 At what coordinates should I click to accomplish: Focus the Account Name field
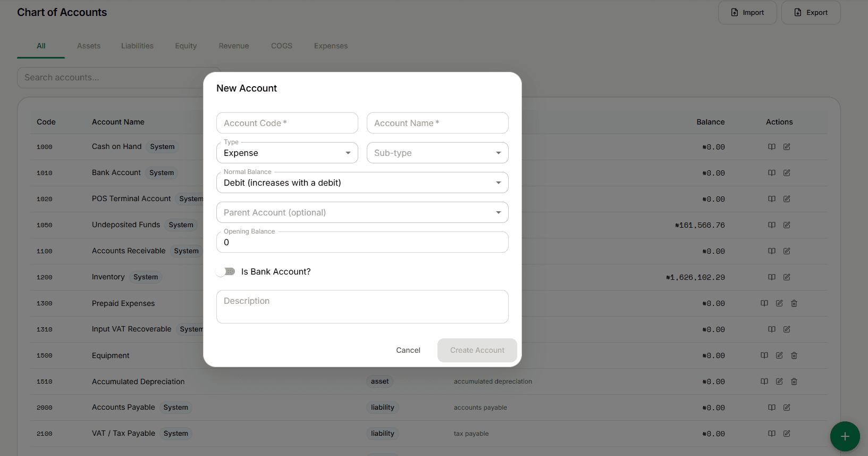pyautogui.click(x=437, y=123)
